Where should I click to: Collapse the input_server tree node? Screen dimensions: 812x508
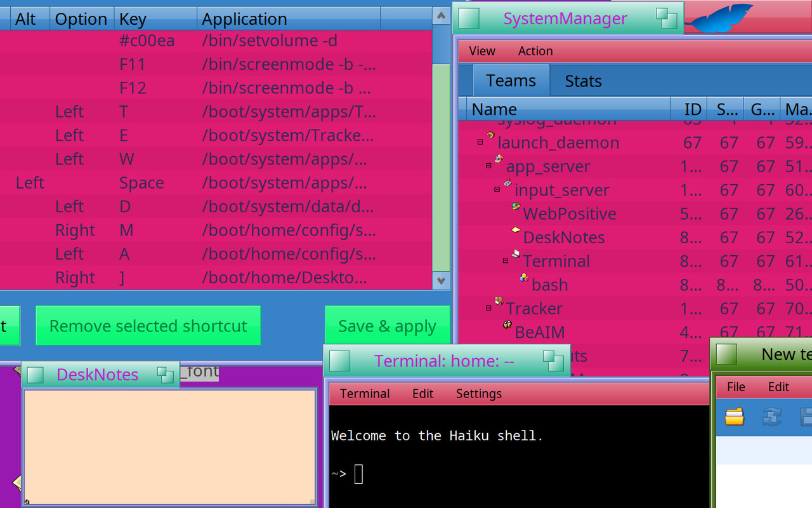pyautogui.click(x=497, y=189)
